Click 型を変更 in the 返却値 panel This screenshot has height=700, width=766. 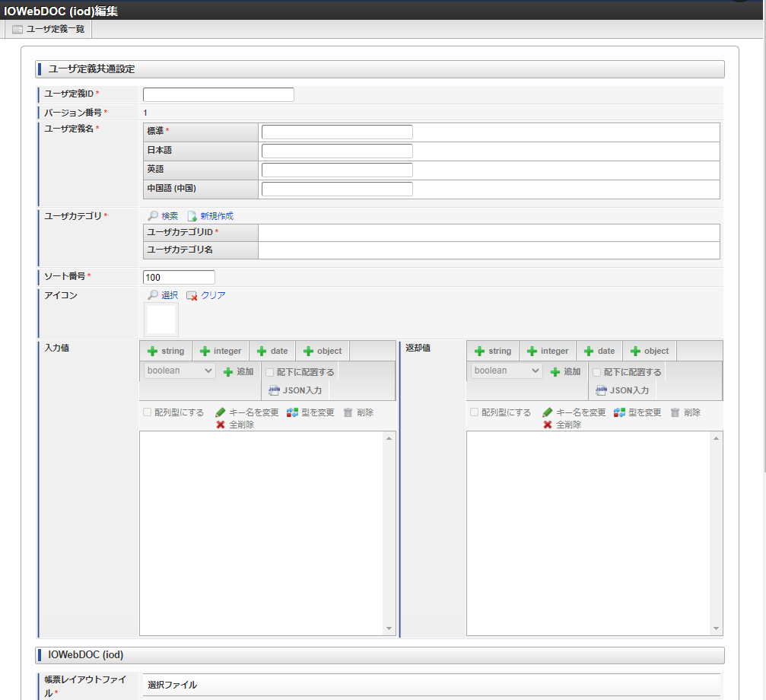point(637,412)
